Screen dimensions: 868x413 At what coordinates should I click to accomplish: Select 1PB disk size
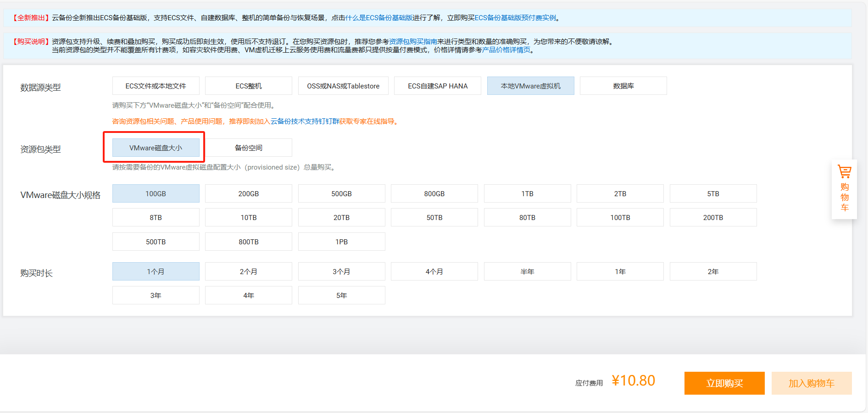[x=342, y=242]
